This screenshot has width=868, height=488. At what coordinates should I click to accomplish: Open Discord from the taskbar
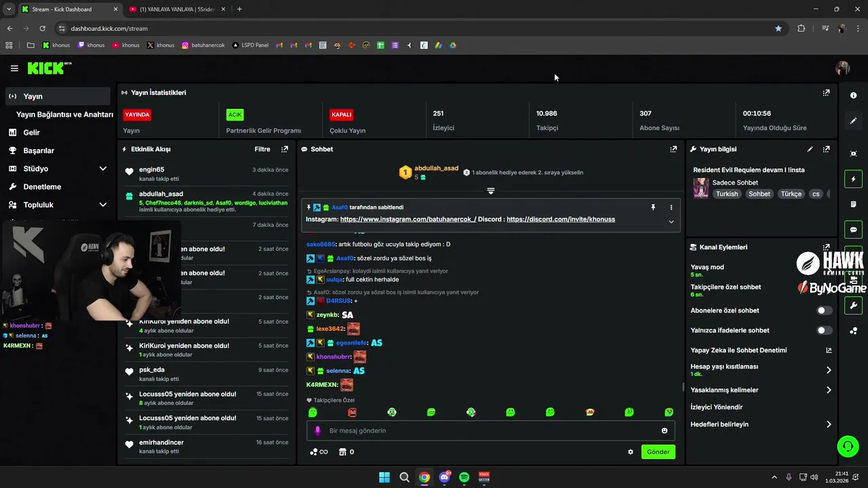pyautogui.click(x=444, y=477)
